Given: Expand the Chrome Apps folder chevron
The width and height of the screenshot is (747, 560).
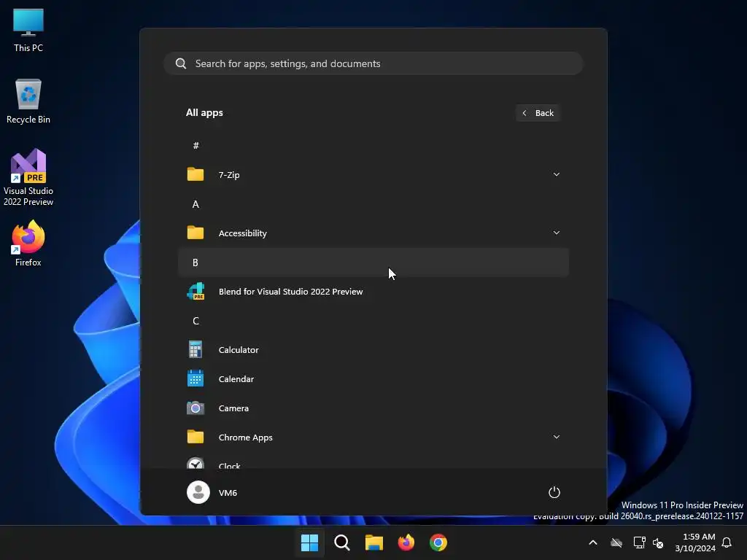Looking at the screenshot, I should pyautogui.click(x=557, y=437).
